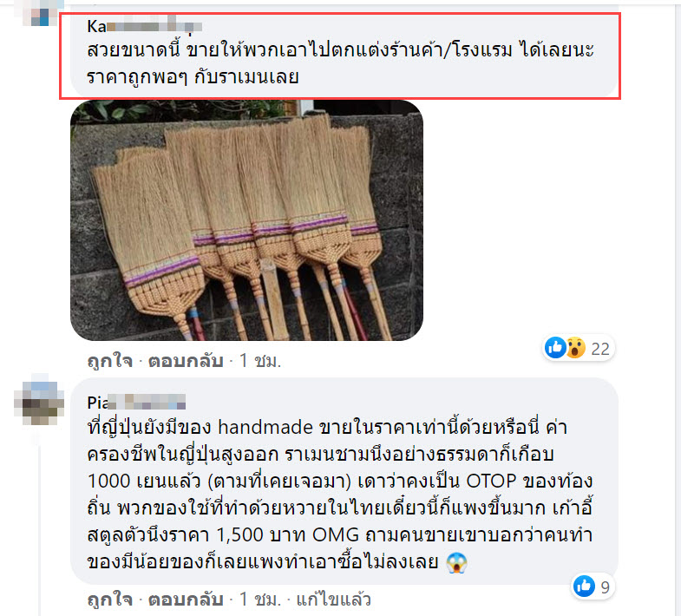Show edit history via แก้ไขแล้ว
Viewport: 681px width, 616px height.
[x=333, y=600]
